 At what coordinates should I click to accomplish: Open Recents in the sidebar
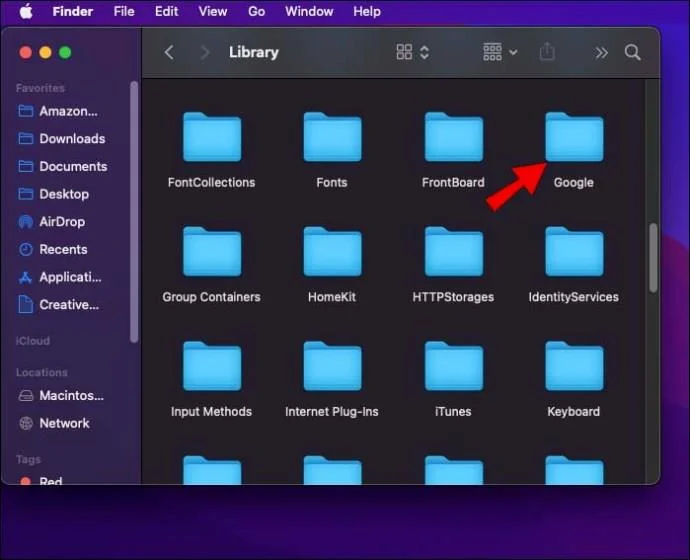click(x=53, y=249)
